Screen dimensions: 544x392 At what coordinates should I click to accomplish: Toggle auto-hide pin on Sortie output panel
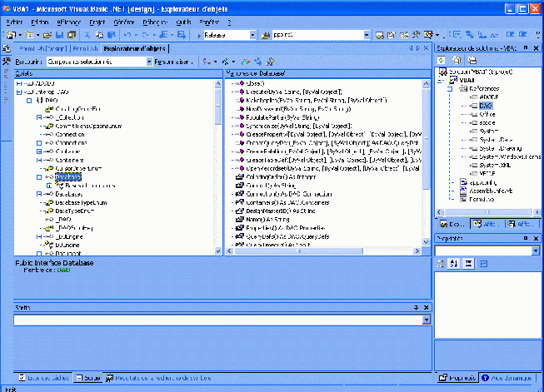416,307
